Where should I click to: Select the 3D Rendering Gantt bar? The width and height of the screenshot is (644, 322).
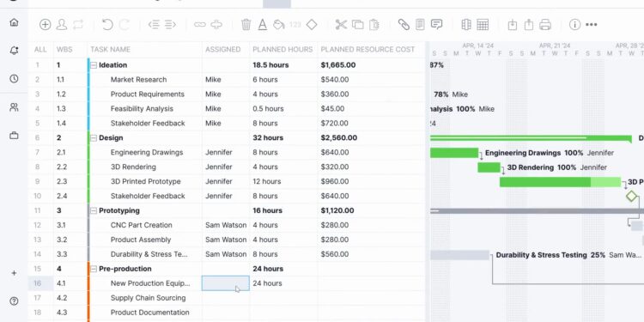tap(489, 167)
